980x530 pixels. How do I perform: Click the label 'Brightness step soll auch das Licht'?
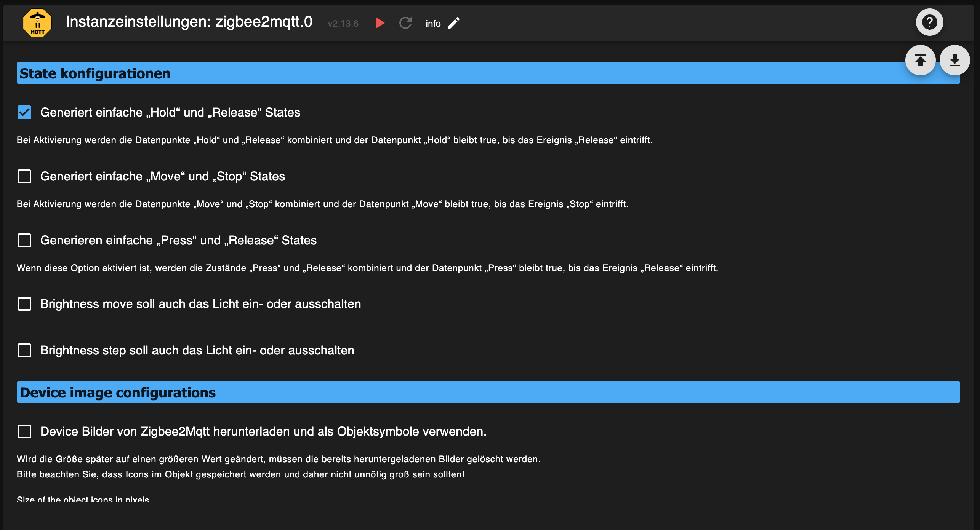[x=197, y=350]
